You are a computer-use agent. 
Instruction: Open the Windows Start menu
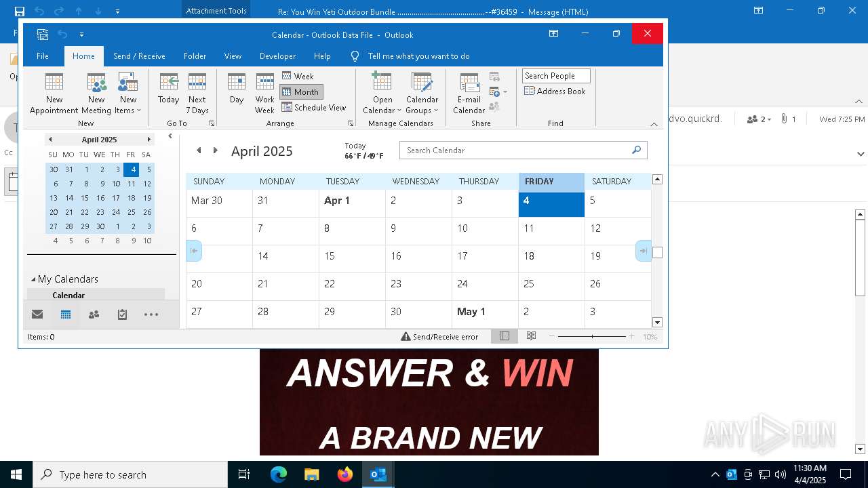pos(16,474)
